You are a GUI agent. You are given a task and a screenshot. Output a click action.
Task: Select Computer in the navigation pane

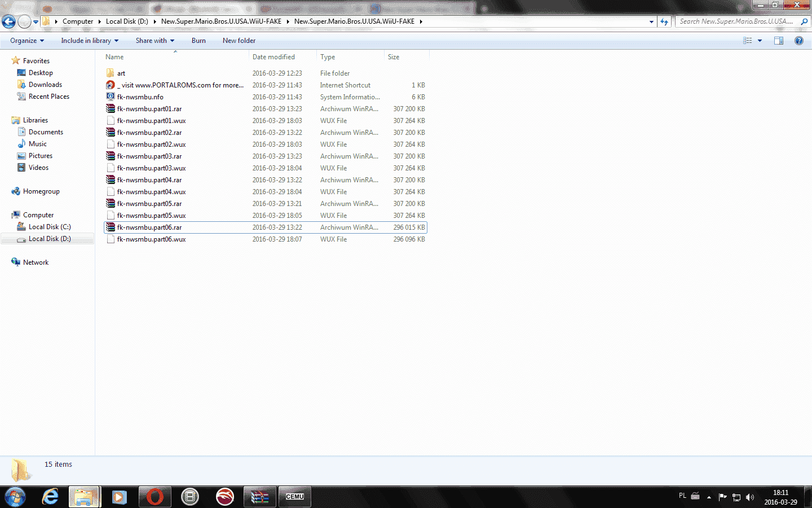tap(38, 215)
